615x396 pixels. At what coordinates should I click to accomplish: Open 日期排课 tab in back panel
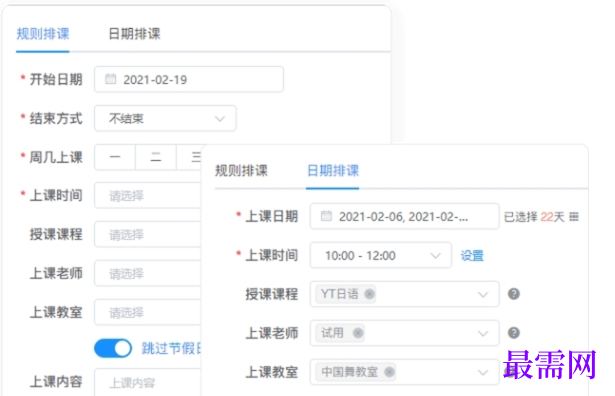[134, 34]
